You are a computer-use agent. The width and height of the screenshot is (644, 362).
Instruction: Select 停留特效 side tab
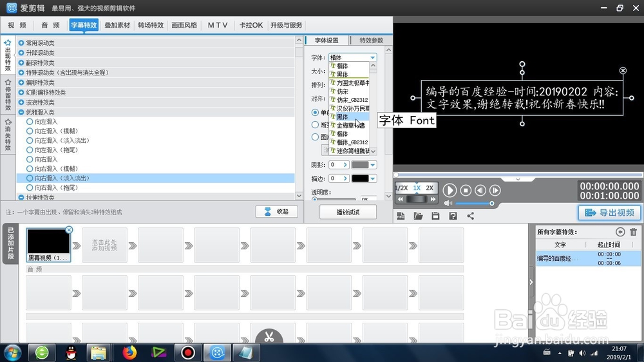[x=7, y=95]
